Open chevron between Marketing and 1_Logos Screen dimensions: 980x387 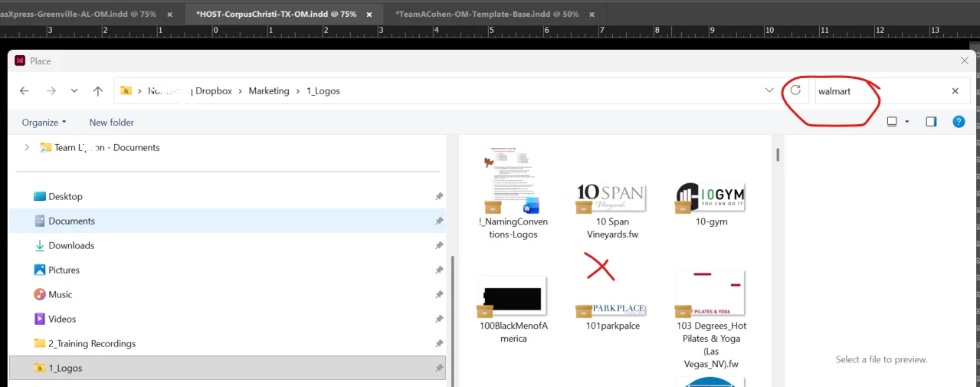298,90
